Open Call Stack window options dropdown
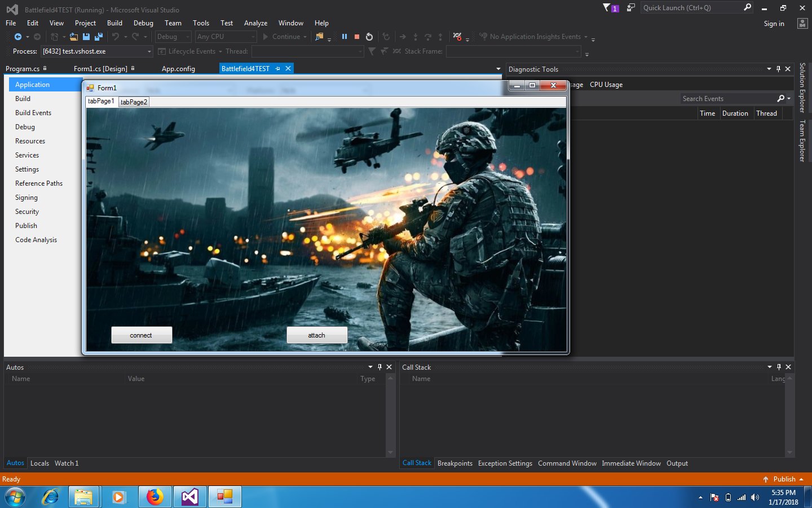This screenshot has height=508, width=812. point(769,367)
